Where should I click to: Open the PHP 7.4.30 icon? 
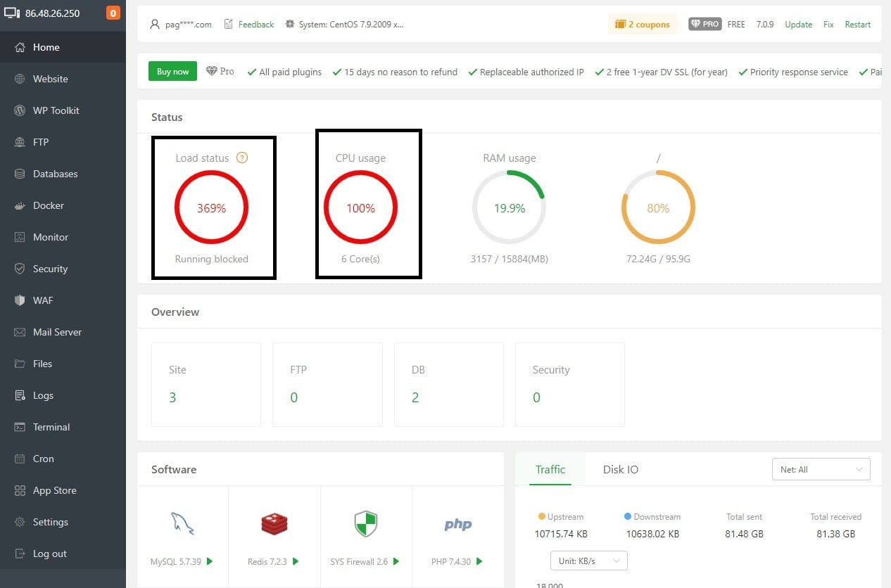click(x=457, y=525)
